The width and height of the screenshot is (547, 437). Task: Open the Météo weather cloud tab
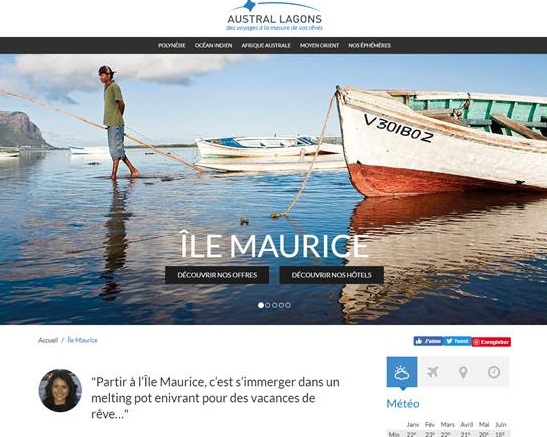(x=402, y=372)
